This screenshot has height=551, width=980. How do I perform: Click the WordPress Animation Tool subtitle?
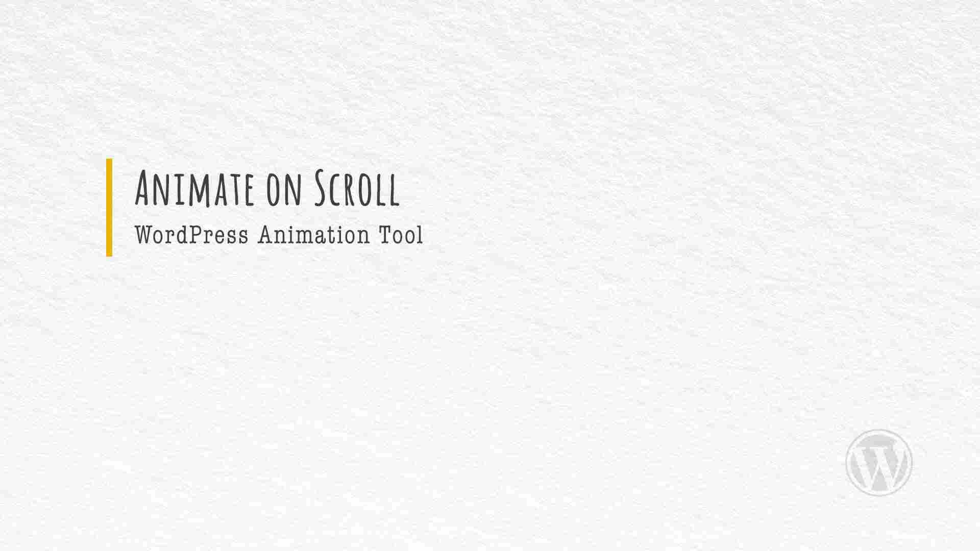pyautogui.click(x=277, y=236)
